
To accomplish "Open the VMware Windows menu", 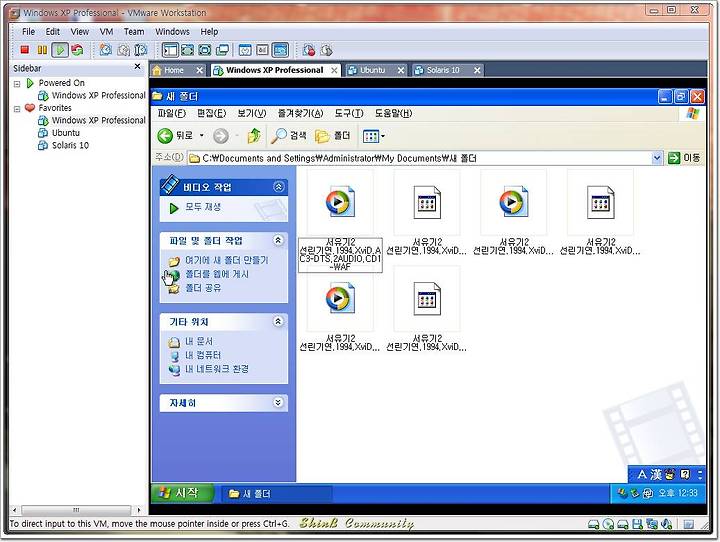I will click(172, 31).
